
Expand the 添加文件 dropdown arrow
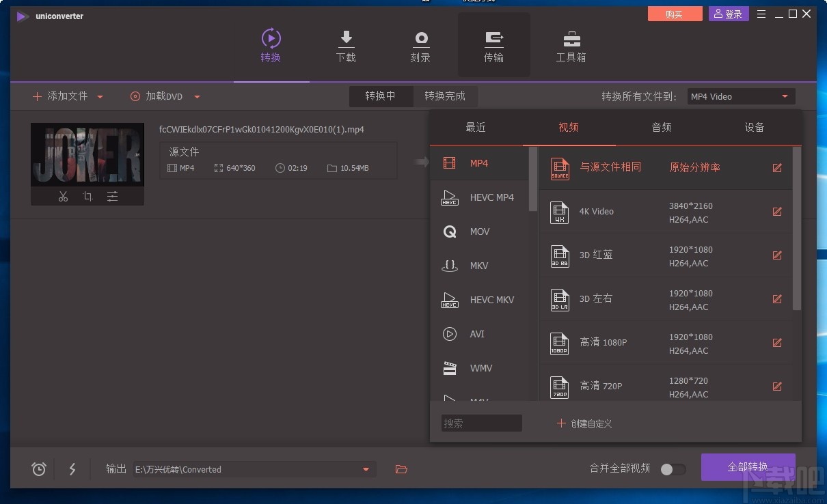point(100,96)
